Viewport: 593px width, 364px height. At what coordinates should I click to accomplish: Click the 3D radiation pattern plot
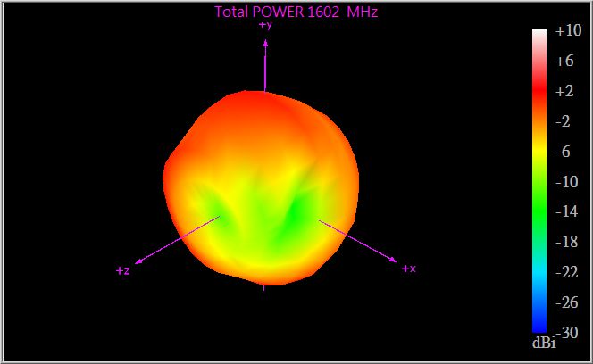click(261, 188)
